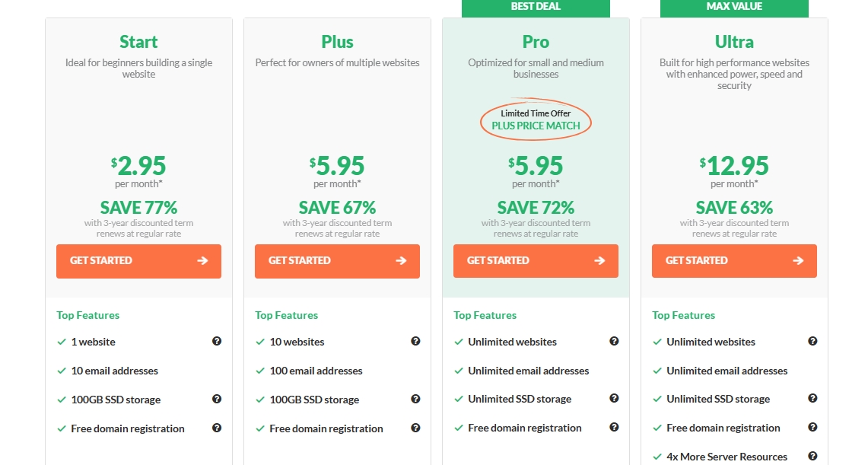
Task: Click help icon for Start plan's Free domain registration
Action: (217, 428)
